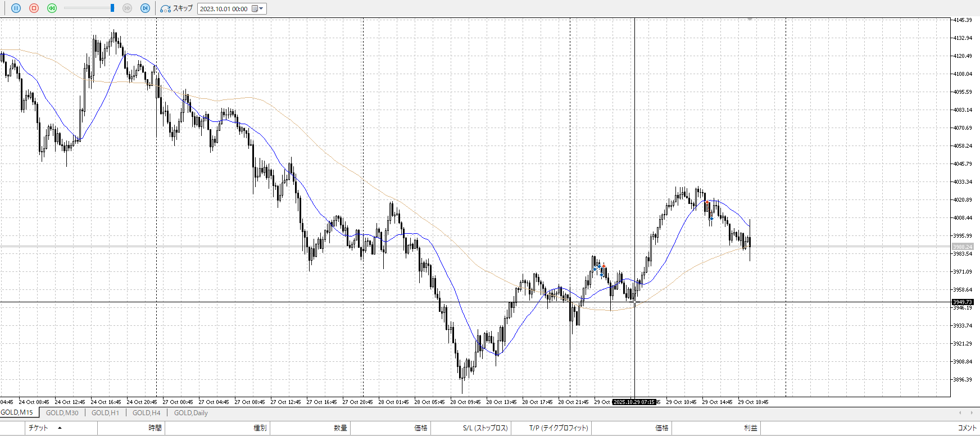Image resolution: width=980 pixels, height=436 pixels.
Task: Pause the strategy tester playback
Action: point(16,8)
